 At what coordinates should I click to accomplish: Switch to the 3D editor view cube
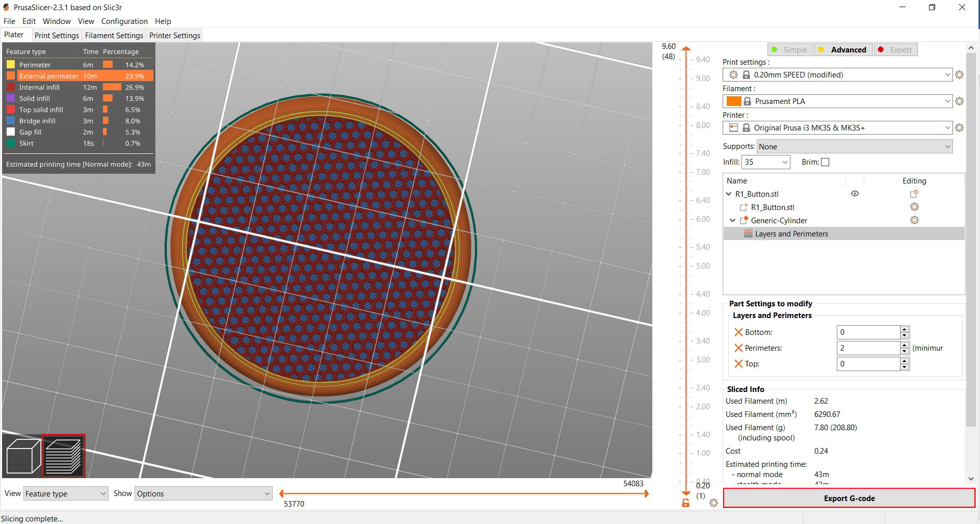23,456
